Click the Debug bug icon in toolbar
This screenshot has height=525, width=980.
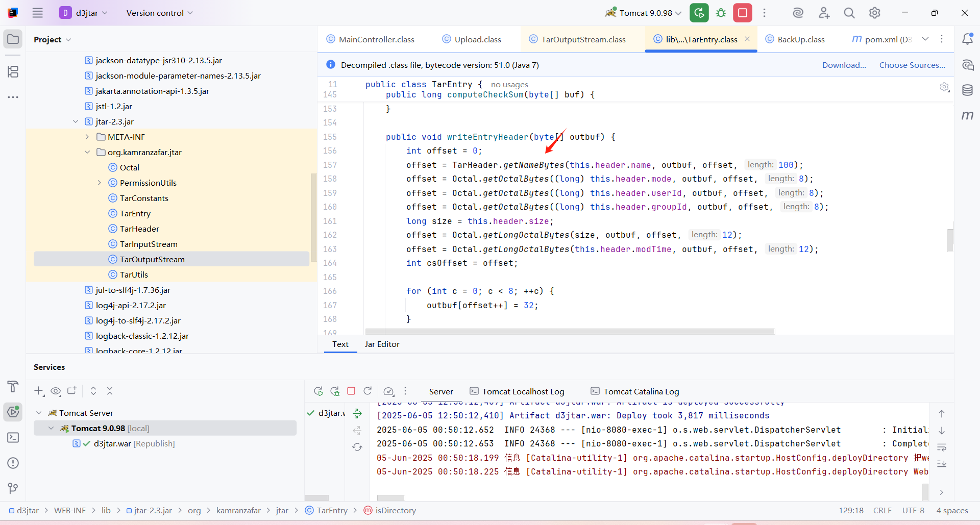(721, 13)
